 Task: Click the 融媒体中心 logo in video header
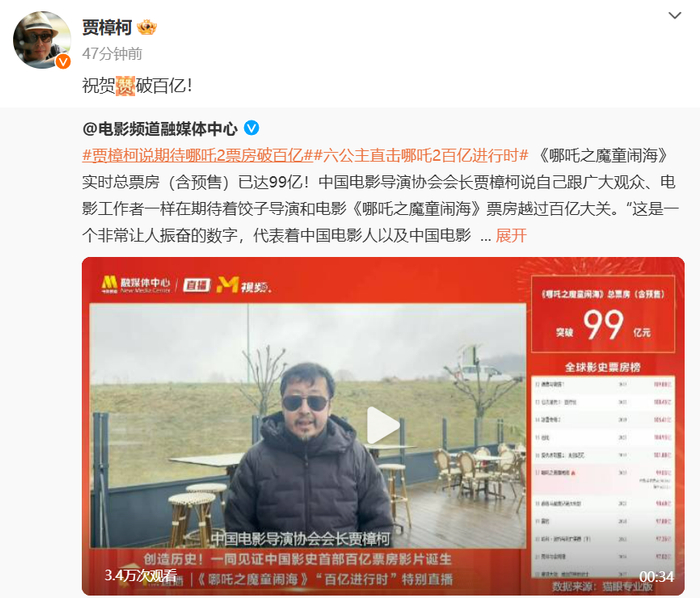point(136,284)
